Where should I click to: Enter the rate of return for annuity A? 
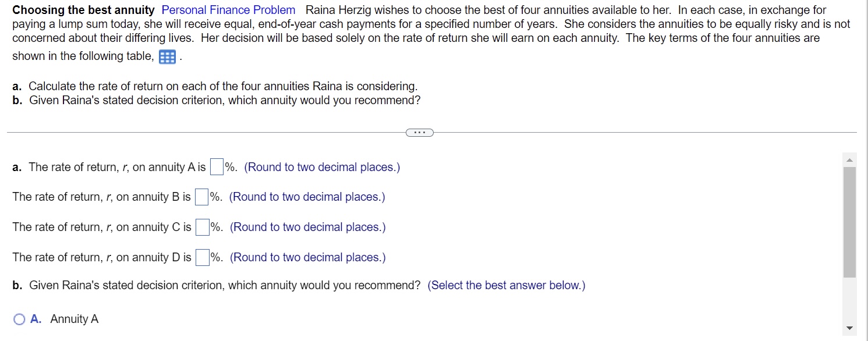pos(216,166)
